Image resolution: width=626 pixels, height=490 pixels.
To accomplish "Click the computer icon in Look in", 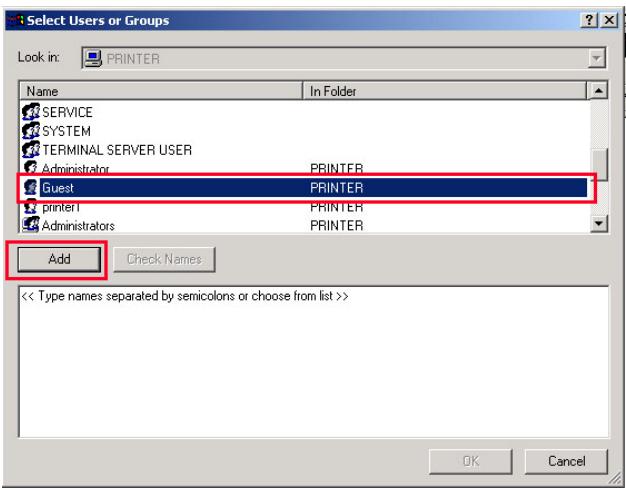I will 93,58.
